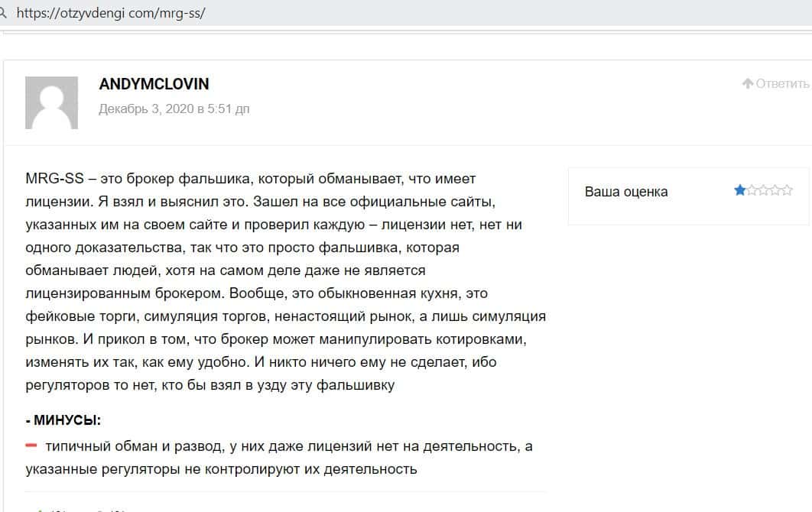Viewport: 812px width, 512px height.
Task: Open ANDYMCLOVIN's user profile name
Action: 154,84
